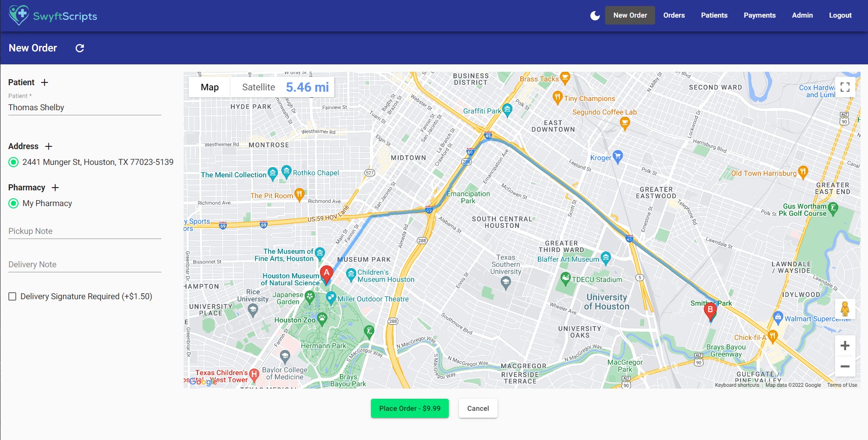Zoom in on the map
Viewport: 868px width, 440px height.
[x=845, y=346]
